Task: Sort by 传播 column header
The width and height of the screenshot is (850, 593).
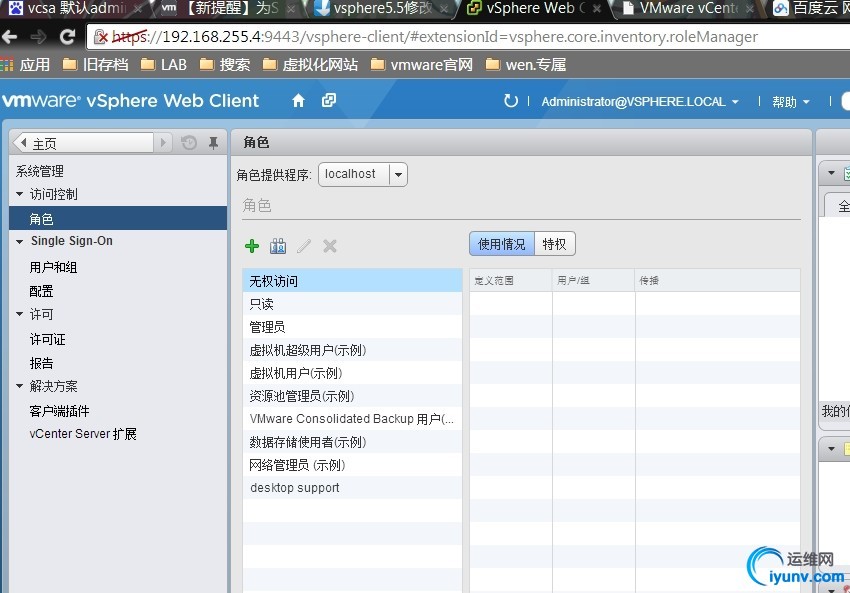Action: [x=717, y=280]
